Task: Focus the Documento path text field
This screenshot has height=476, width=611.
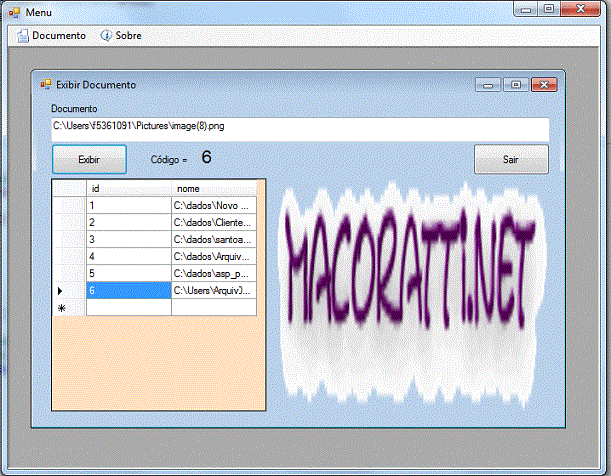Action: [300, 129]
